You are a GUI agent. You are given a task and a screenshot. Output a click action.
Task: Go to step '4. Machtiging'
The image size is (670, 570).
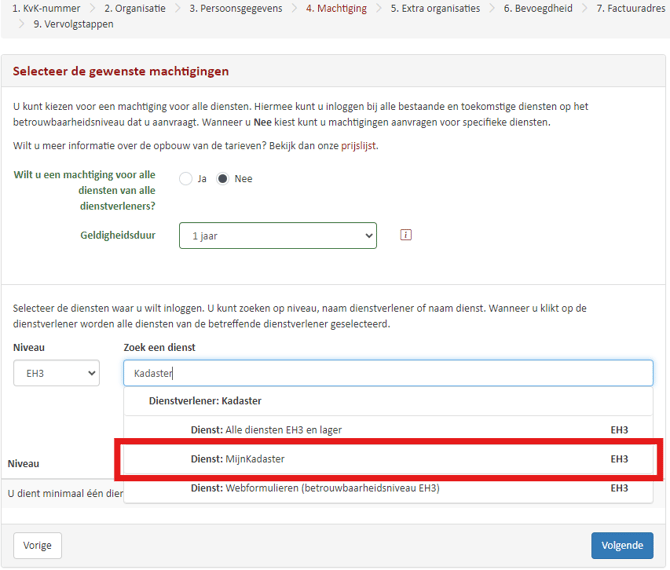tap(336, 8)
